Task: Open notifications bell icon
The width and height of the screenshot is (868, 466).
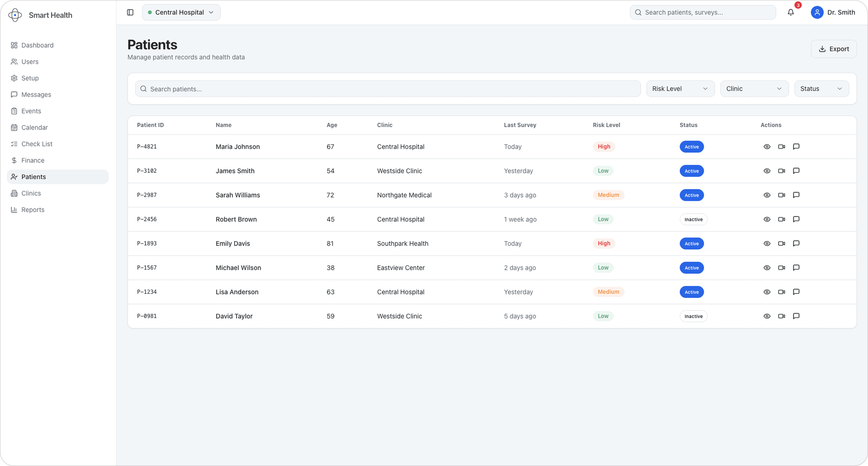Action: (x=790, y=12)
